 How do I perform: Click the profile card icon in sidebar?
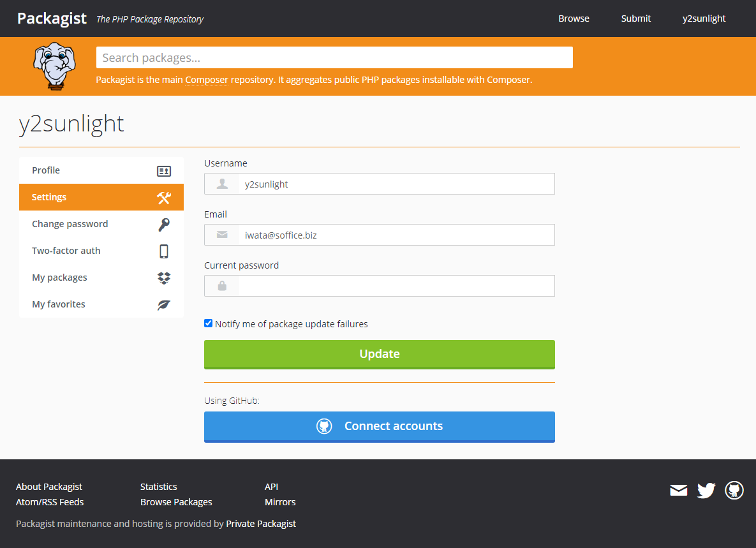(x=164, y=171)
